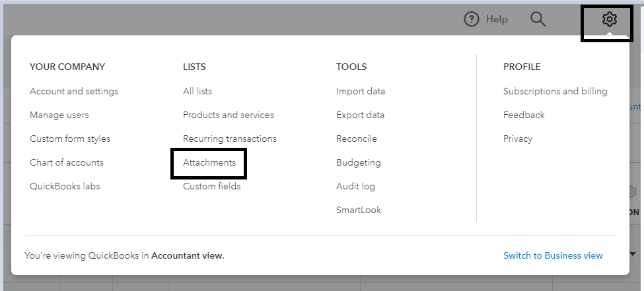Select Manage users
The height and width of the screenshot is (291, 644).
59,115
